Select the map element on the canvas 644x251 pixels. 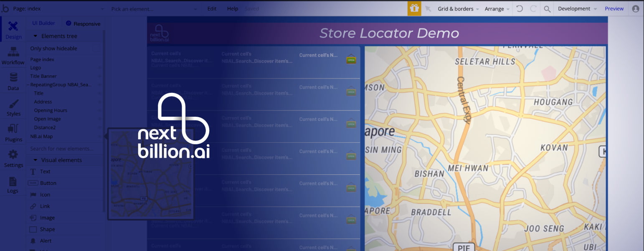[x=485, y=149]
